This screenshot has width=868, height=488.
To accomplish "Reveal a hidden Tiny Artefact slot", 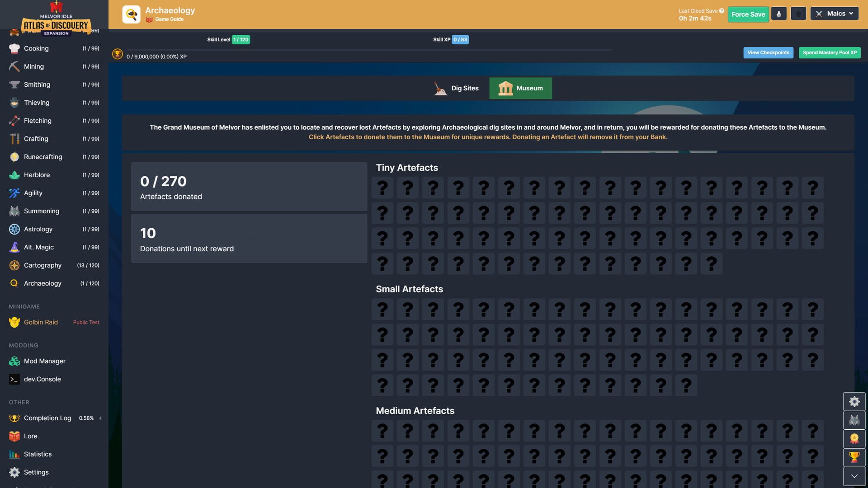I will 382,188.
